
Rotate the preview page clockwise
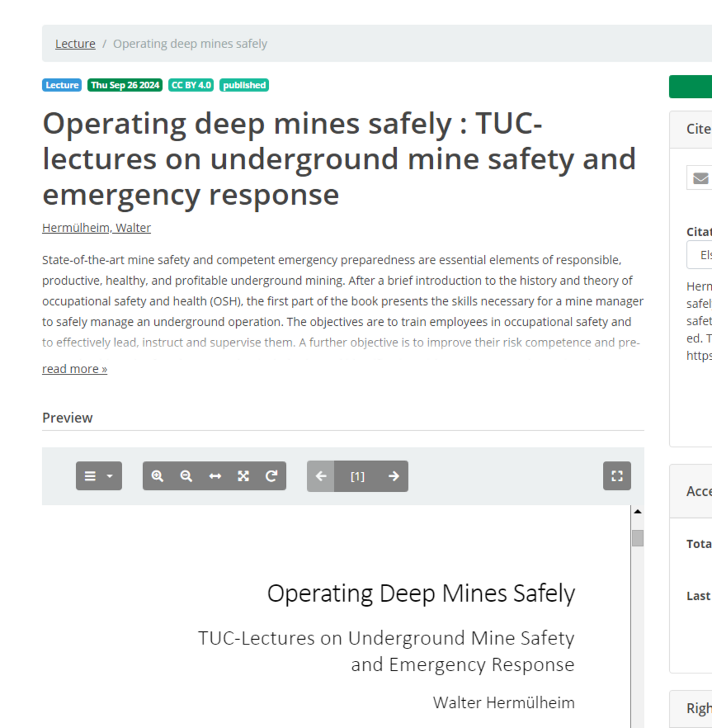click(272, 476)
